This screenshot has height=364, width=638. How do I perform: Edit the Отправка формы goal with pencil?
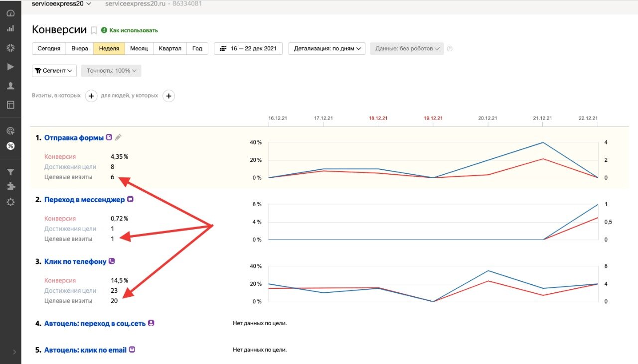tap(118, 137)
